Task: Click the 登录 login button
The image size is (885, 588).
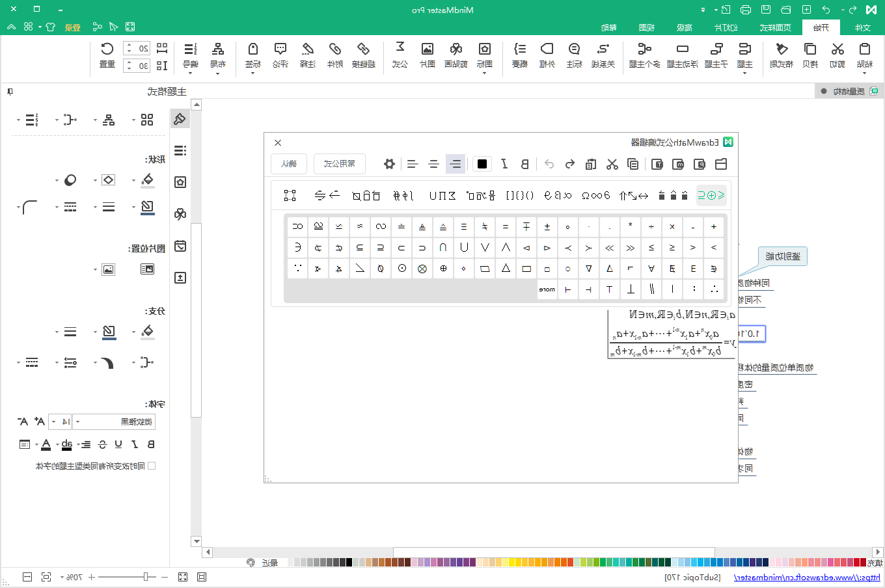Action: click(73, 27)
